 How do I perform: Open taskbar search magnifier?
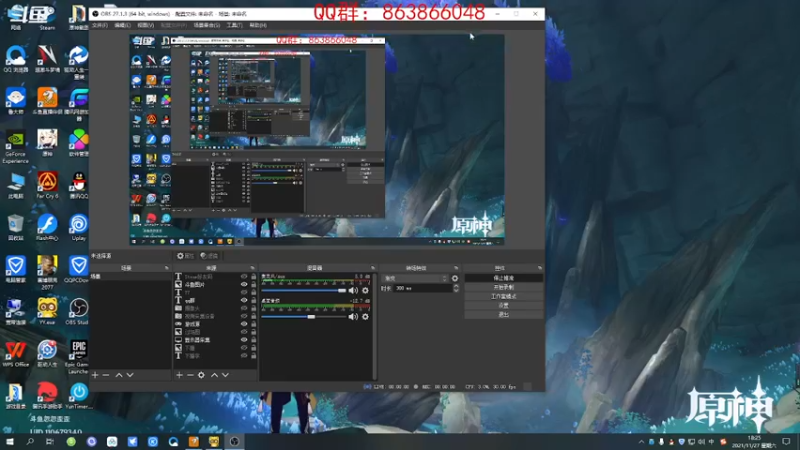click(30, 441)
